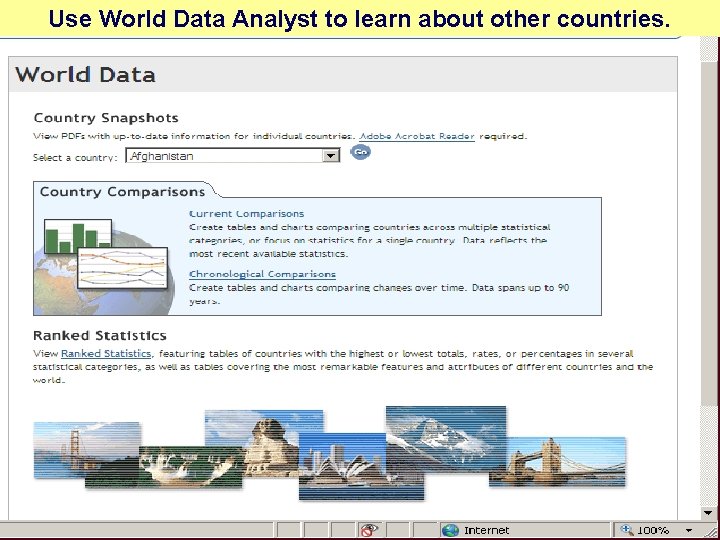
Task: Open the Current Comparisons link
Action: (247, 214)
